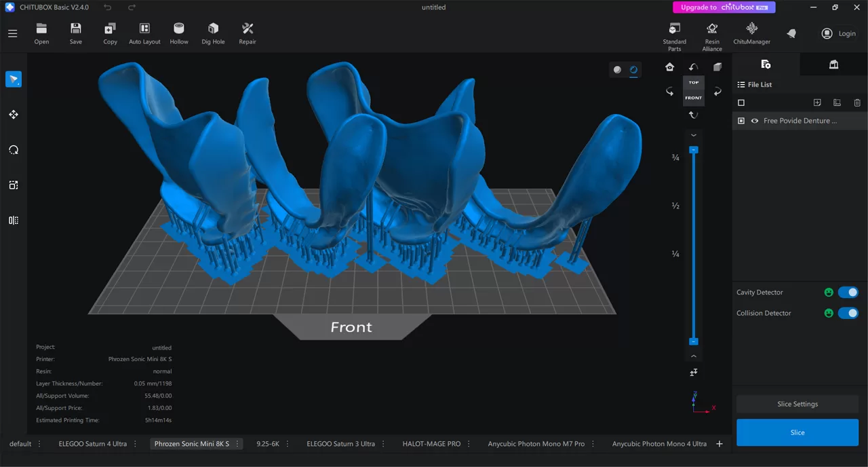Hide the Free Povide Denture model
This screenshot has height=467, width=868.
pyautogui.click(x=755, y=121)
